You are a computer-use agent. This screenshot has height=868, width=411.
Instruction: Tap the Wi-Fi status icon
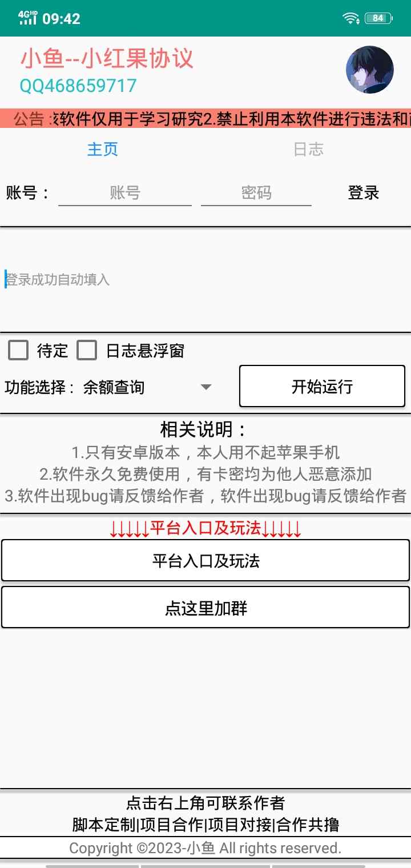[350, 18]
